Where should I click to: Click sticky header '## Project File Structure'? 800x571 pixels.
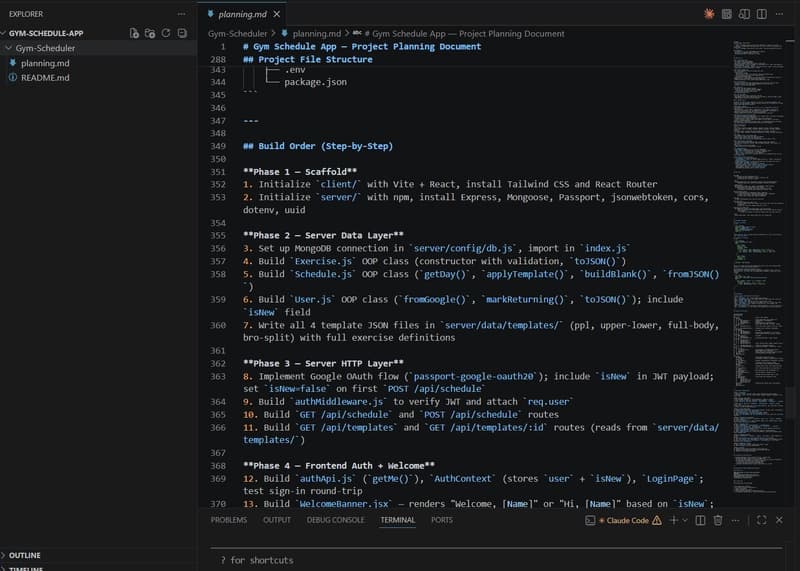pos(308,59)
